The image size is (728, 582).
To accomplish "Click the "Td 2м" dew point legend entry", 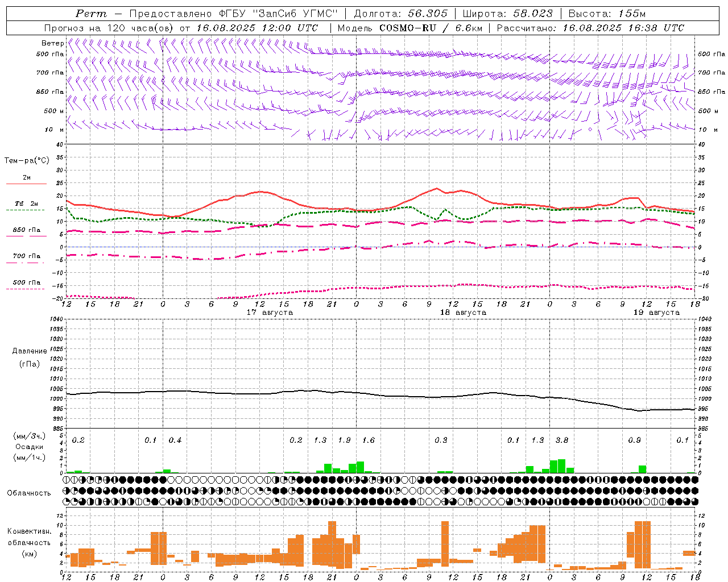I will pos(26,203).
